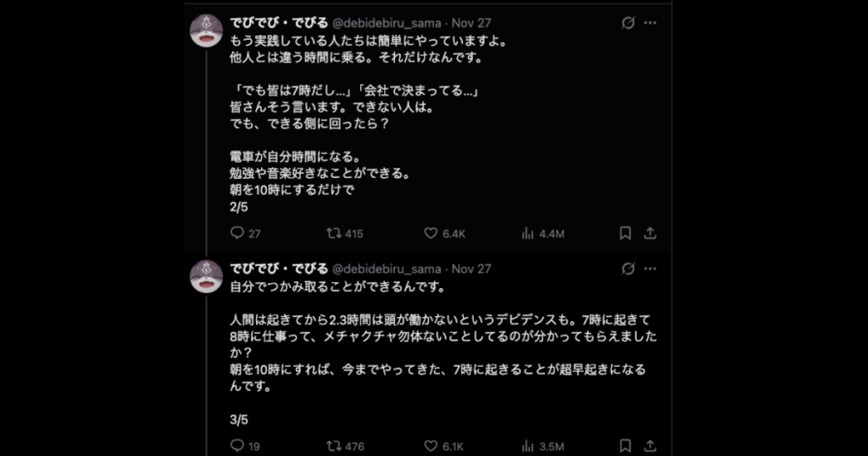Open Grok icon on the 2/5 tweet
The width and height of the screenshot is (868, 456).
coord(628,23)
